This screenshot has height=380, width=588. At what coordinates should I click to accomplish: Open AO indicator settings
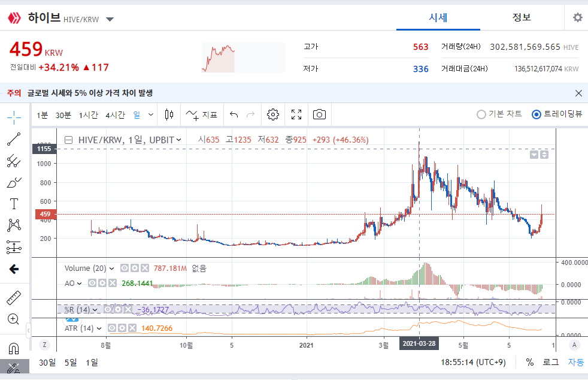click(x=102, y=283)
